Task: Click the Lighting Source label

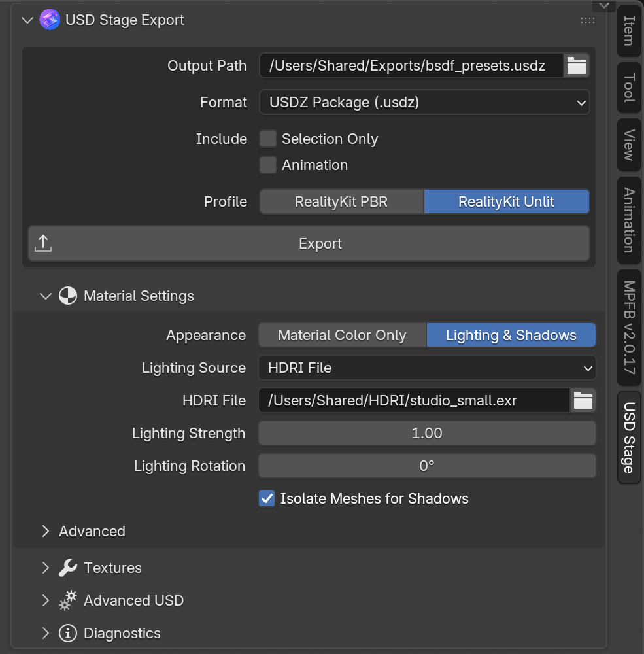Action: tap(194, 368)
